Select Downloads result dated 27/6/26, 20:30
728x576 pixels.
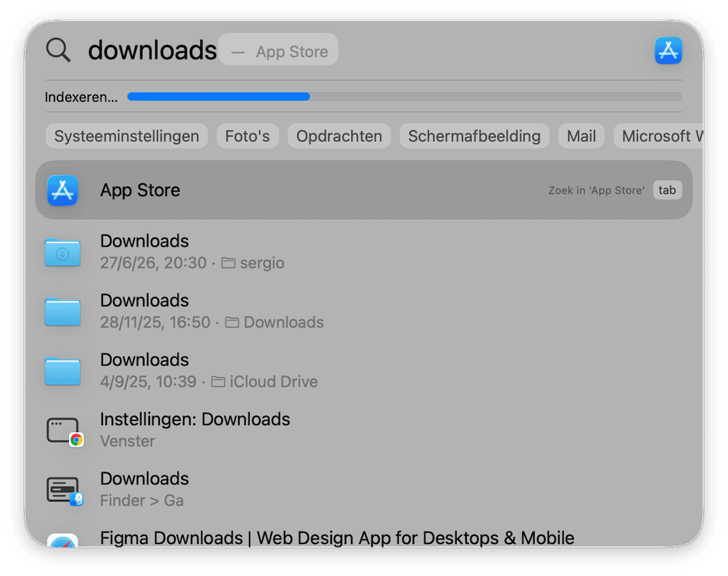(364, 251)
